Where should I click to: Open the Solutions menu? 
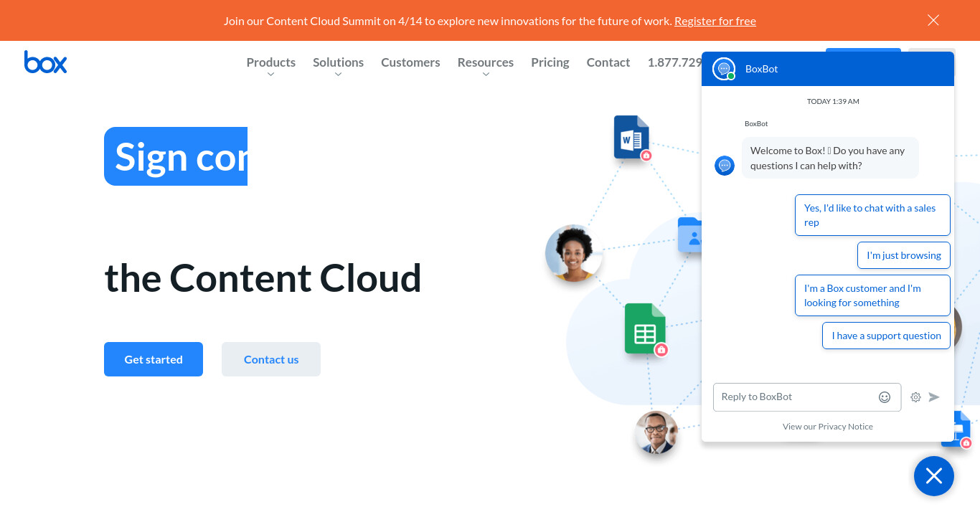[x=338, y=62]
